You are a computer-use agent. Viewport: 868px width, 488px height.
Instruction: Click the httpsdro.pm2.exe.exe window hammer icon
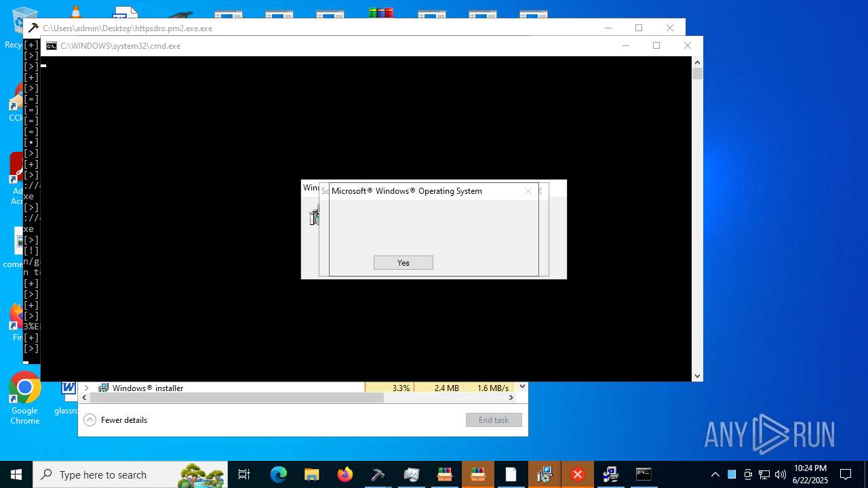tap(33, 28)
